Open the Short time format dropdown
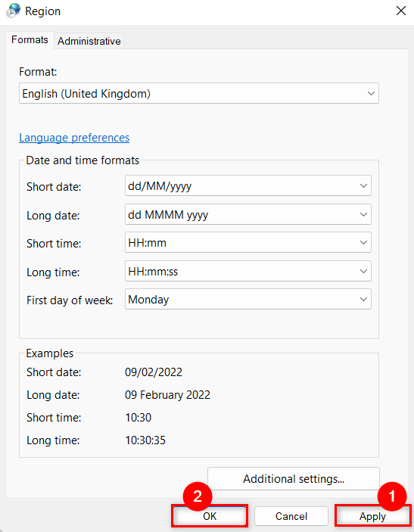Image resolution: width=414 pixels, height=532 pixels. point(248,243)
